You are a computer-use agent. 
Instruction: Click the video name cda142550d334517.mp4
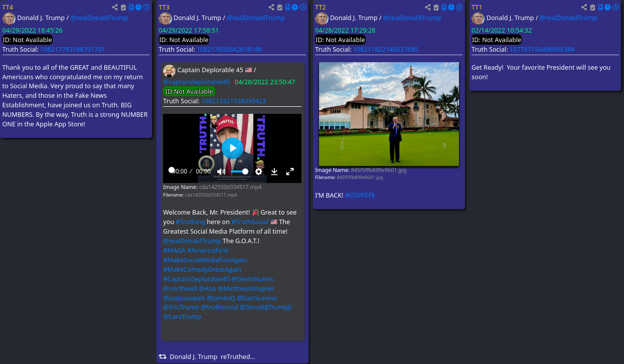pyautogui.click(x=230, y=188)
